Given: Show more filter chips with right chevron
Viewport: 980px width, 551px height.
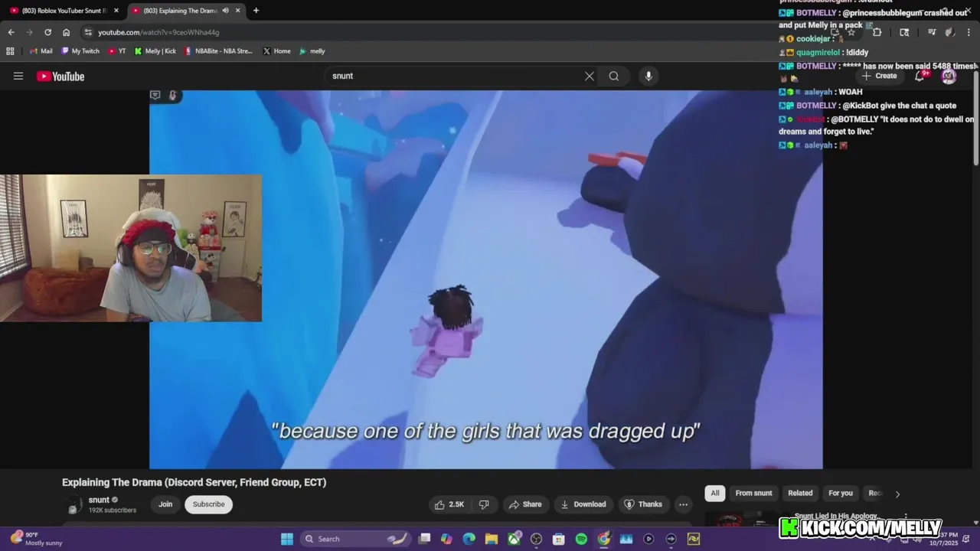Looking at the screenshot, I should [x=897, y=494].
